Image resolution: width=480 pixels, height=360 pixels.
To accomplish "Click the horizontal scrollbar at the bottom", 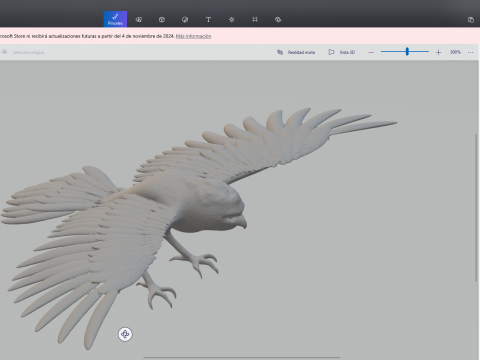I will click(242, 357).
